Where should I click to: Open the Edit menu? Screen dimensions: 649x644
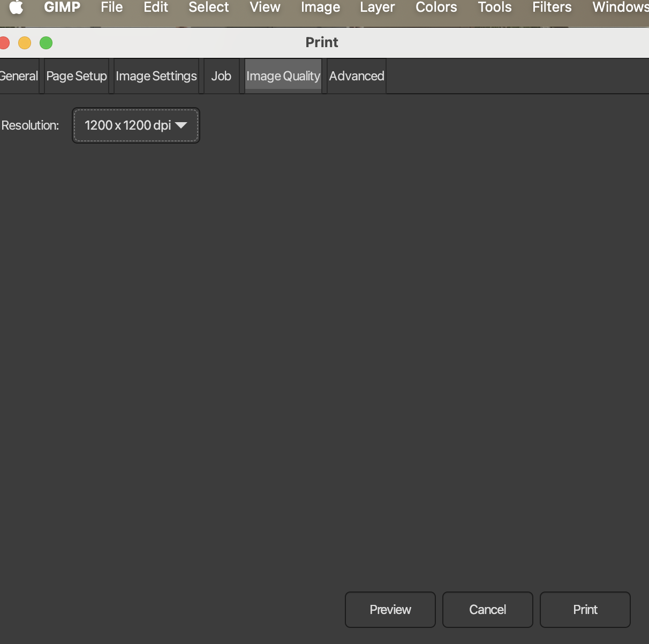pyautogui.click(x=156, y=8)
